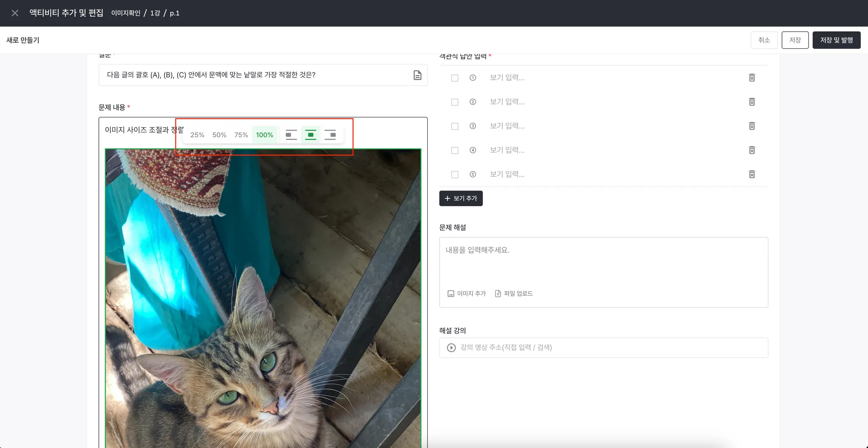
Task: Click the play icon in 해설 강의 field
Action: pyautogui.click(x=451, y=348)
